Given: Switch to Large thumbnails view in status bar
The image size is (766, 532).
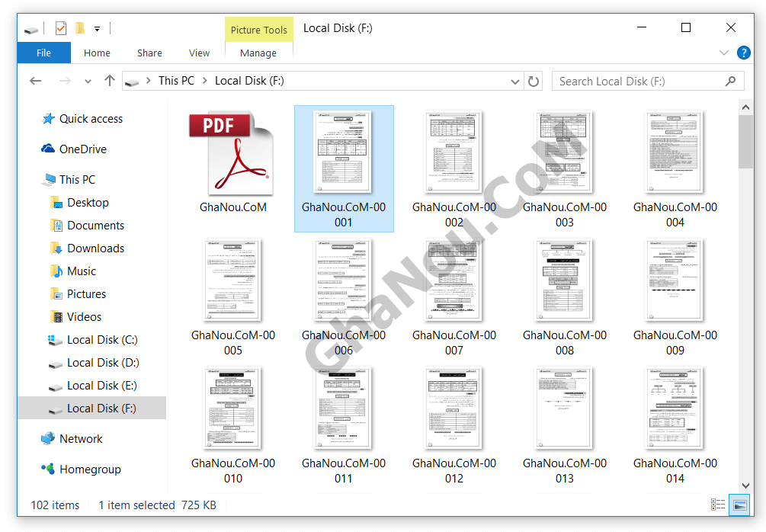Looking at the screenshot, I should point(739,505).
